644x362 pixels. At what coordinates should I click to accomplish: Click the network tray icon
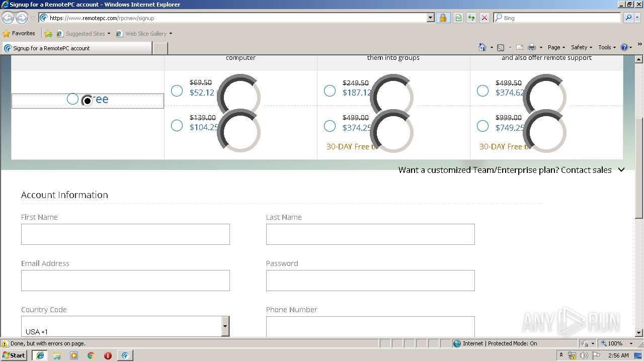572,355
